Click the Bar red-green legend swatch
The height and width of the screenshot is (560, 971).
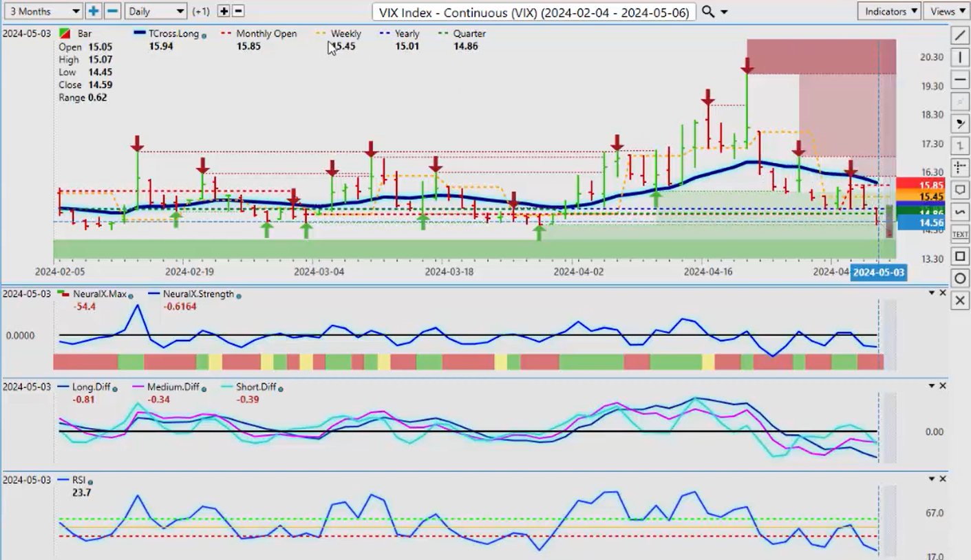pos(65,34)
